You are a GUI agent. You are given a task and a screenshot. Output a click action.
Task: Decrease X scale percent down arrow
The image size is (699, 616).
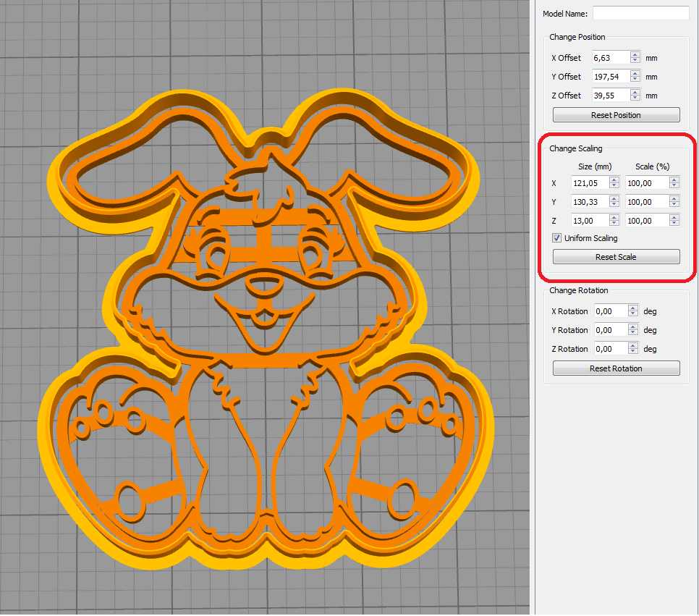click(674, 186)
